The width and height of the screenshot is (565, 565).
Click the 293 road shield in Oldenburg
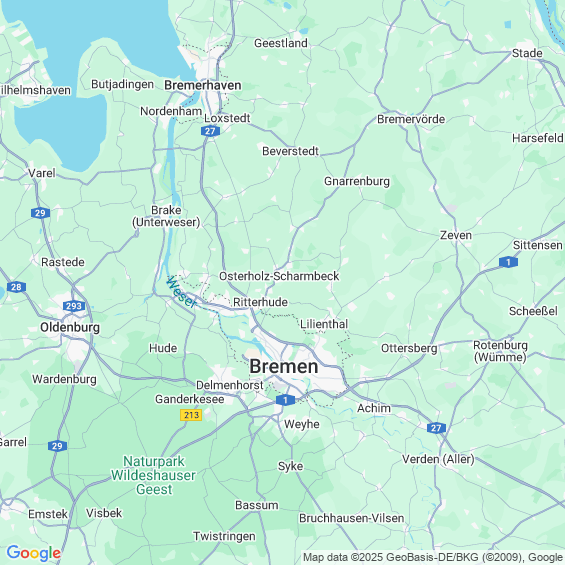click(x=74, y=306)
